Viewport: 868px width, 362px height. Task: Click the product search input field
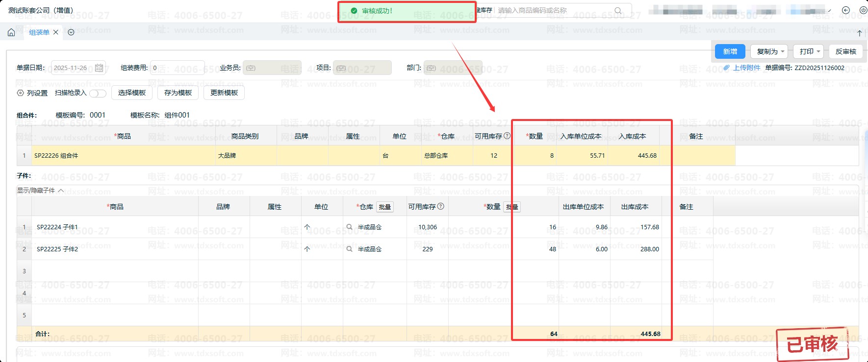pyautogui.click(x=554, y=10)
